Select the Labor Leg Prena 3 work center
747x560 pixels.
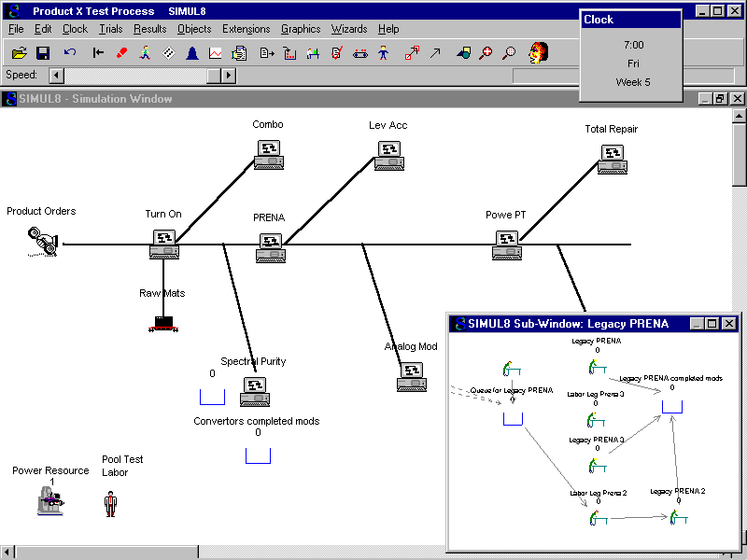[596, 420]
